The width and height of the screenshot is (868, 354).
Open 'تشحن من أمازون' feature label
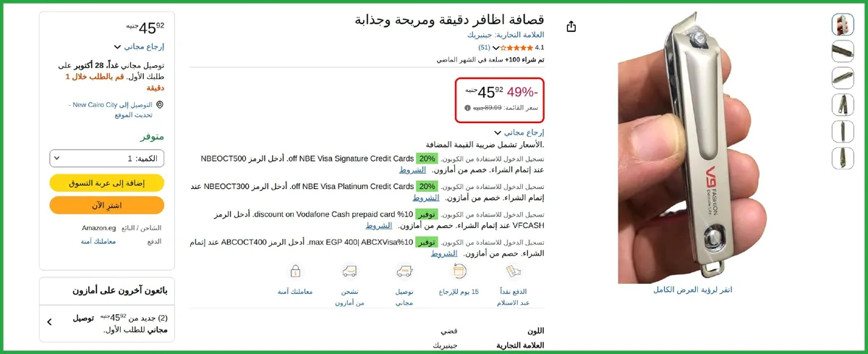tap(349, 297)
